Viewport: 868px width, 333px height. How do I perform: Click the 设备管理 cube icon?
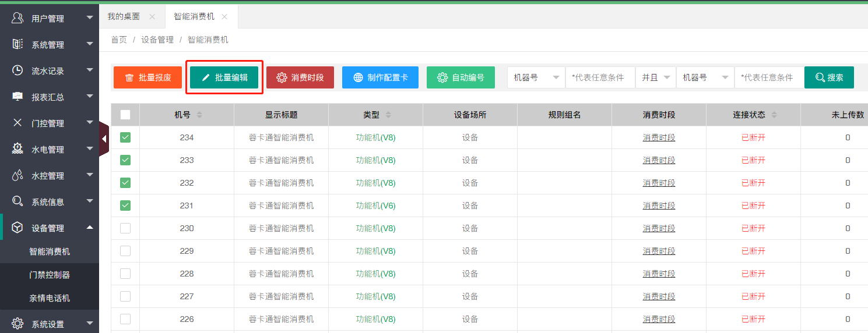pyautogui.click(x=17, y=228)
